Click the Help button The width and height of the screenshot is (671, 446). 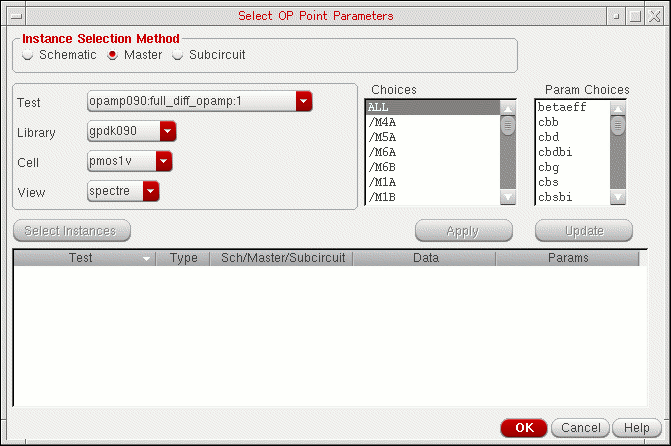(636, 428)
